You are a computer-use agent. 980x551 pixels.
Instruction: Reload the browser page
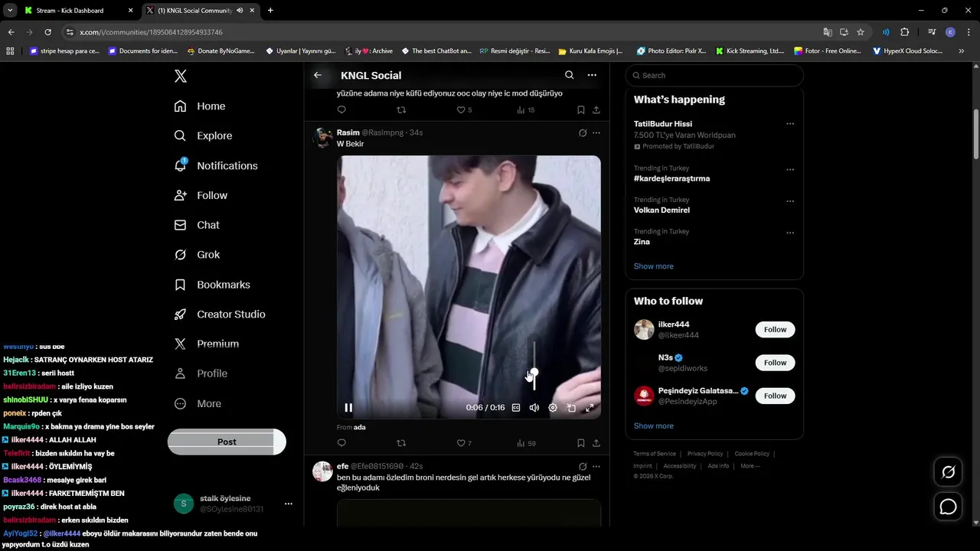pos(47,32)
